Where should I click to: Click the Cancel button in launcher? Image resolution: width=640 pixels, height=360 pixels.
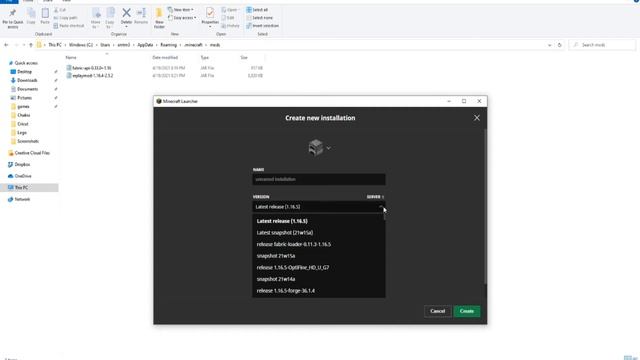438,311
